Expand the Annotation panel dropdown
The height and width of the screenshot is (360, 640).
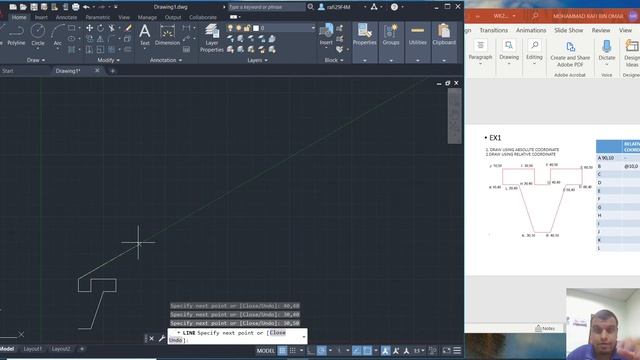166,60
